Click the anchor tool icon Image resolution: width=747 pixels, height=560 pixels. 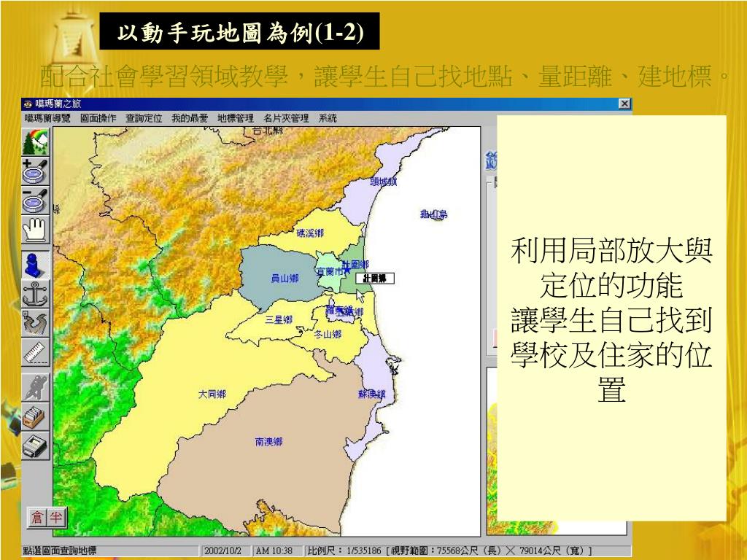(36, 295)
